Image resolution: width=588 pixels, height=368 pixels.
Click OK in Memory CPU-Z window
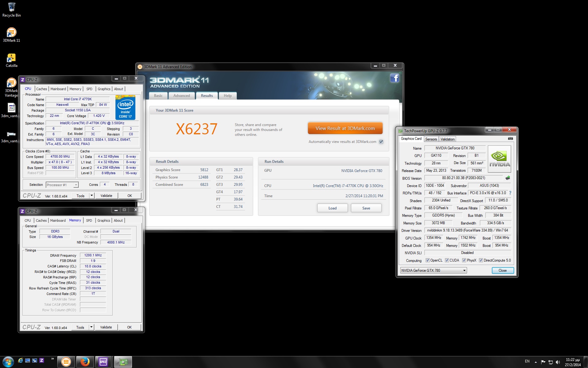pyautogui.click(x=129, y=327)
